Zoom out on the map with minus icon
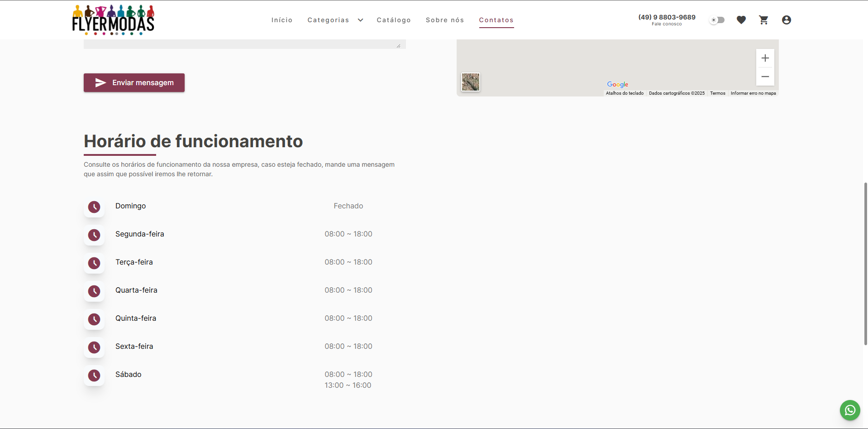The image size is (868, 429). coord(765,77)
